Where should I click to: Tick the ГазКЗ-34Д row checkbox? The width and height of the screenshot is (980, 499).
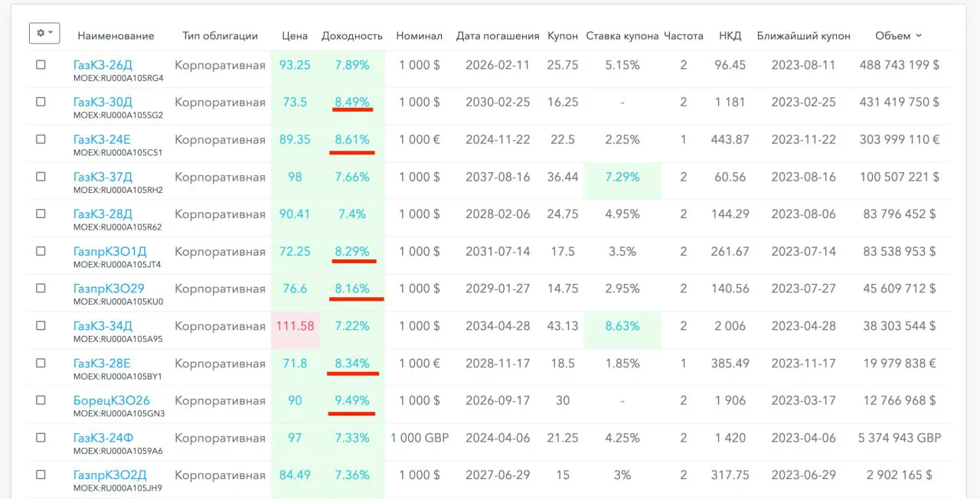click(41, 326)
